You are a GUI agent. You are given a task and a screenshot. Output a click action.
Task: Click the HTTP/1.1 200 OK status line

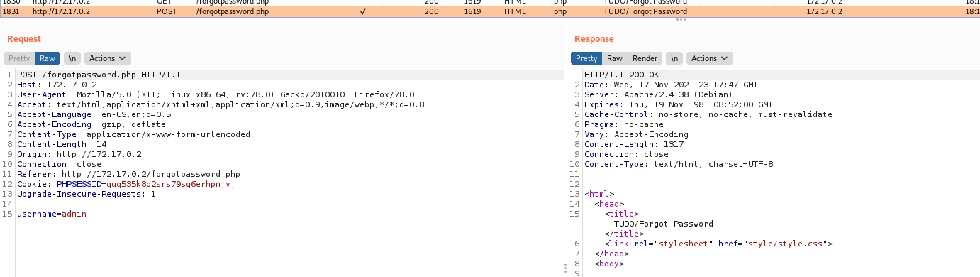click(621, 75)
